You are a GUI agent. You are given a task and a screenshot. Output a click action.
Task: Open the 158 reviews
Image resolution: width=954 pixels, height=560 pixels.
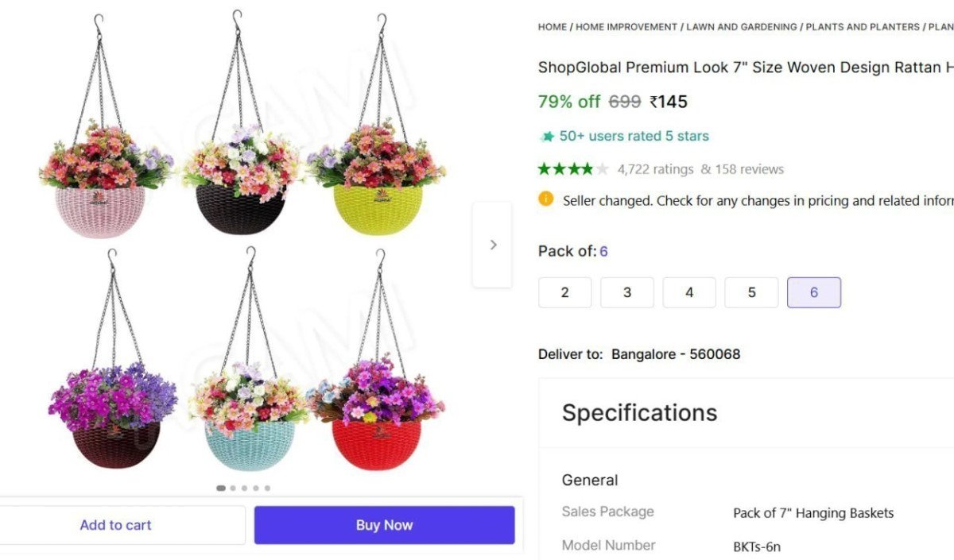(750, 168)
